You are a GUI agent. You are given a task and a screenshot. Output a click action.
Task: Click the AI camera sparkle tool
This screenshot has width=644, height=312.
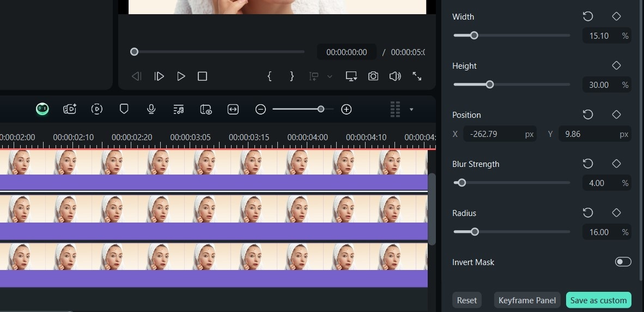(x=70, y=109)
